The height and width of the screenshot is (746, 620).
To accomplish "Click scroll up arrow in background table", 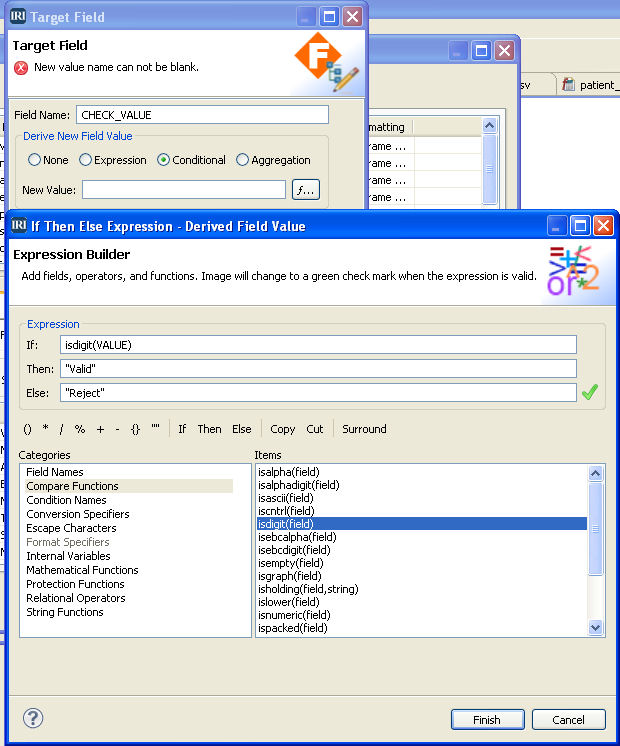I will point(490,126).
